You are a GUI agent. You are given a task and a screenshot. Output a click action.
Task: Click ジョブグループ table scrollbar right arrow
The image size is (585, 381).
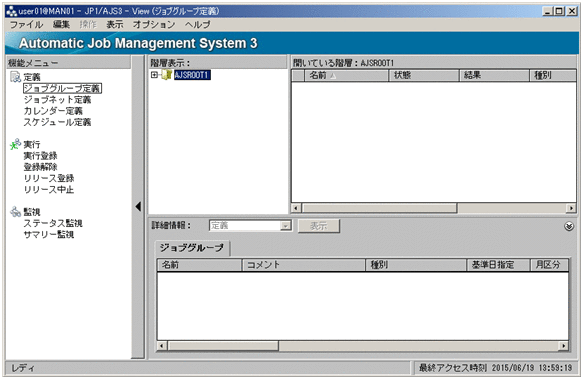pos(563,346)
